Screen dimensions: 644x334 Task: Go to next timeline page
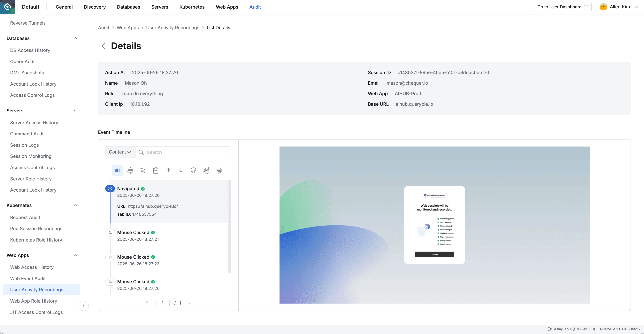(189, 303)
